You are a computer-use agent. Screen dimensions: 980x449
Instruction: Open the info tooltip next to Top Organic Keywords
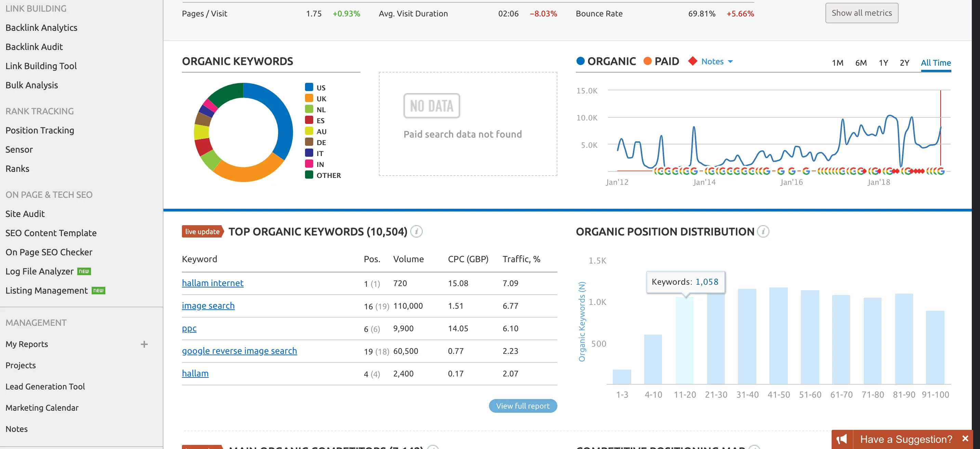pyautogui.click(x=417, y=232)
